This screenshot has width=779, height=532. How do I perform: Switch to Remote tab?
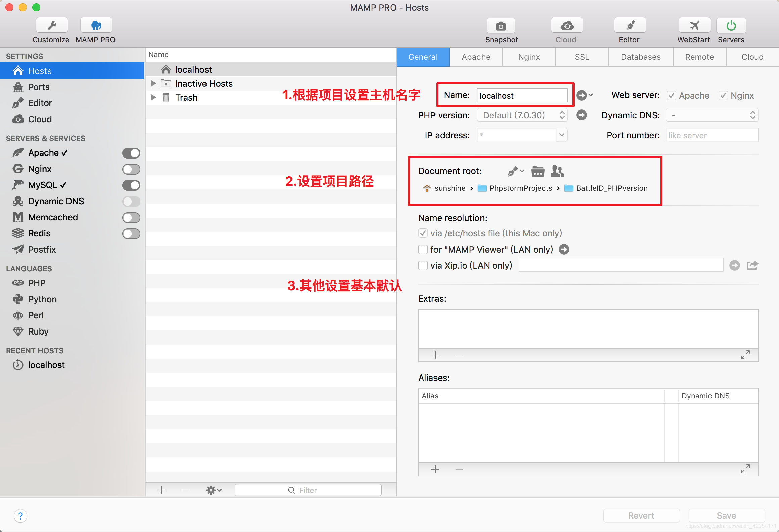(700, 57)
